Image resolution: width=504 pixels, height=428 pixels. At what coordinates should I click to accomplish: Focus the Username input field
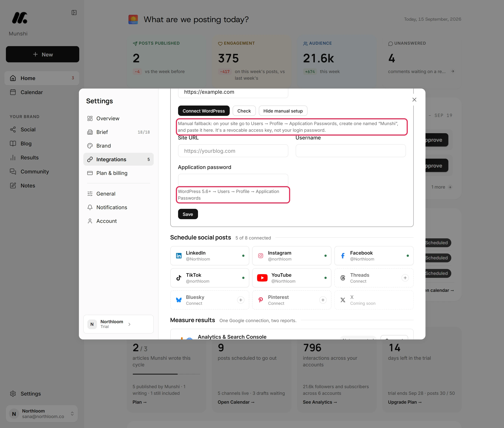point(351,151)
